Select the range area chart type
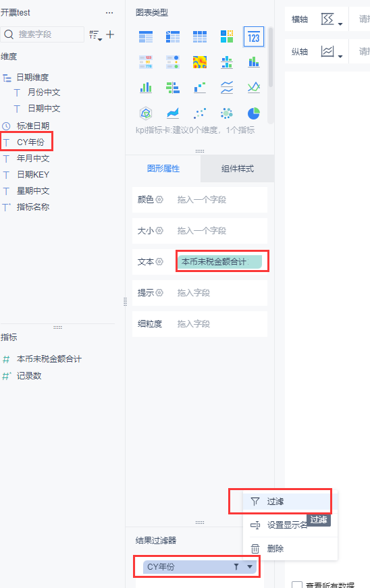 [173, 113]
